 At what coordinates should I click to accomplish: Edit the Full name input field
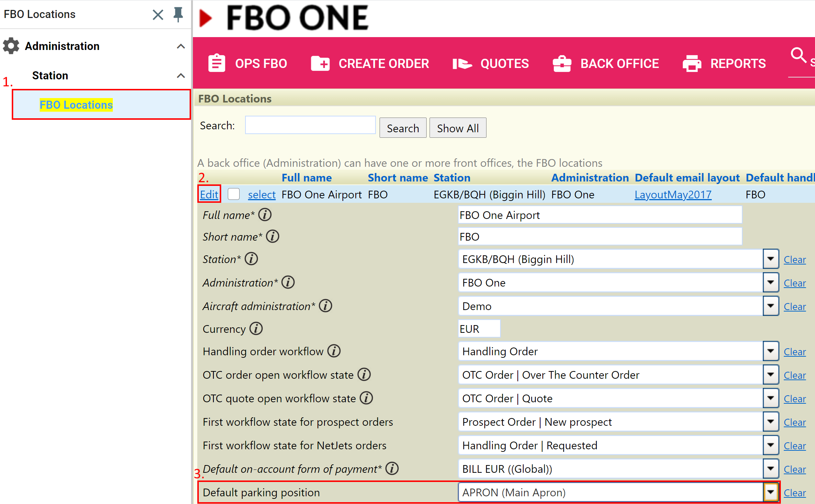(600, 215)
